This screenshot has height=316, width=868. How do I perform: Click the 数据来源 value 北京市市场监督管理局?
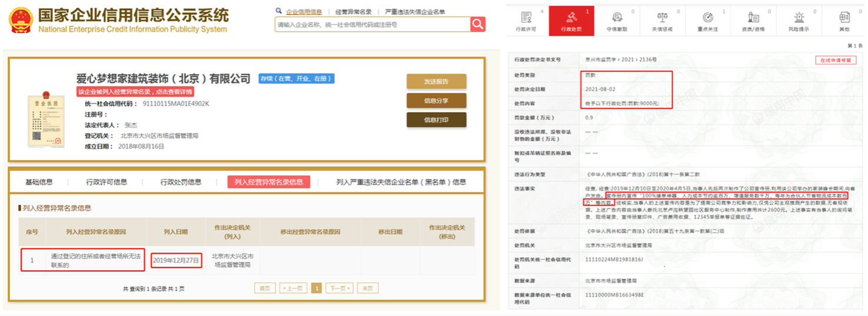[611, 281]
